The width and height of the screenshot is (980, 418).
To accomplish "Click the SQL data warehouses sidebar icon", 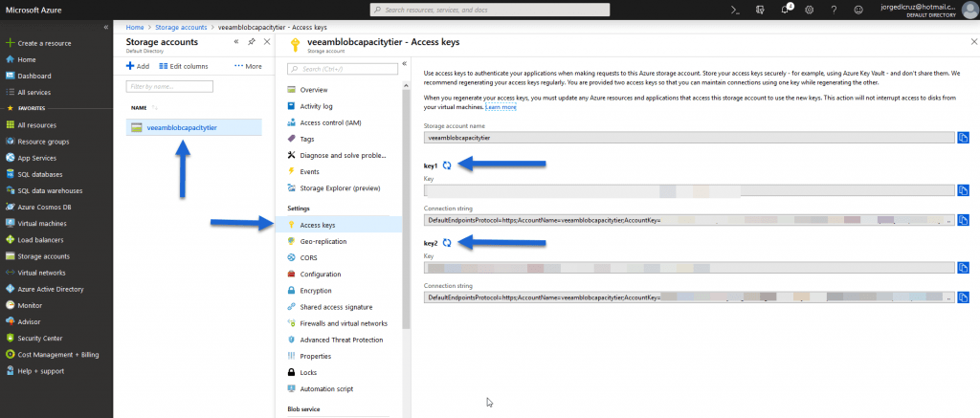I will (x=10, y=190).
